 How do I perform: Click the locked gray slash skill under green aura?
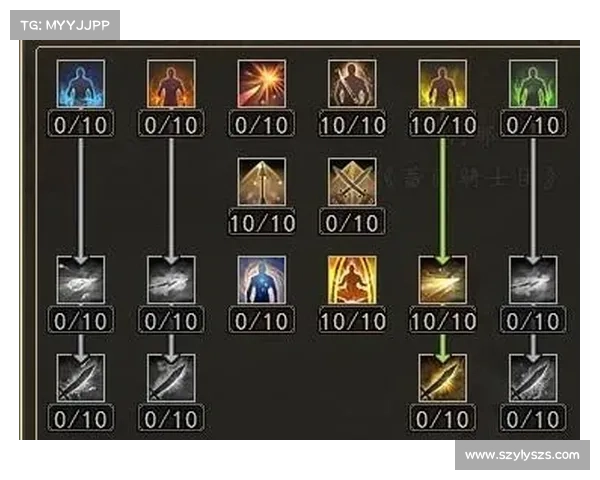point(533,280)
